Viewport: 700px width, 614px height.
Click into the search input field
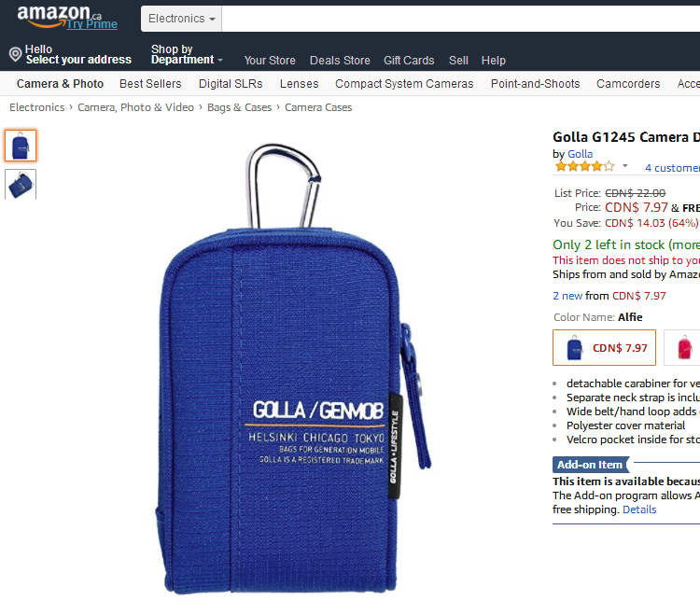pyautogui.click(x=461, y=19)
